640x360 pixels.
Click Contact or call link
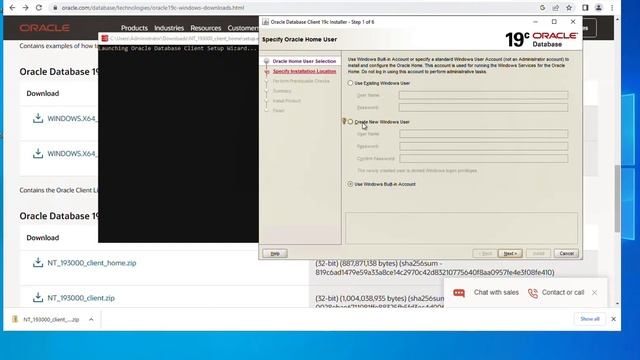tap(563, 293)
